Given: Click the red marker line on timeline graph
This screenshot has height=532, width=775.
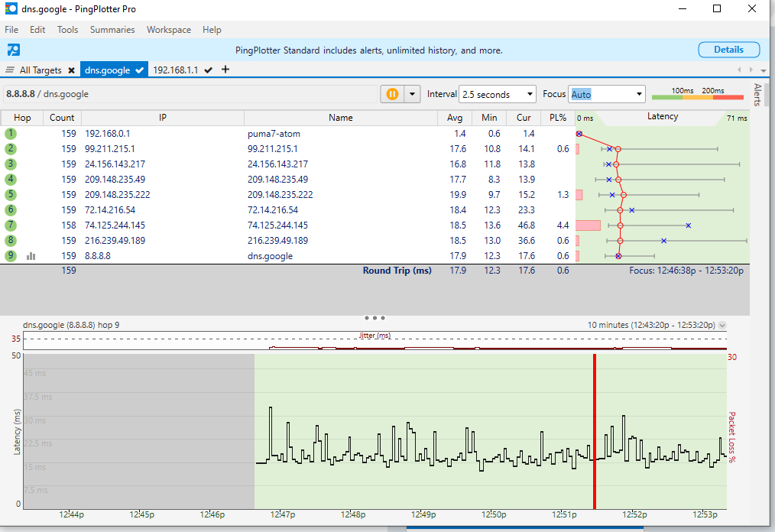Looking at the screenshot, I should click(x=595, y=431).
